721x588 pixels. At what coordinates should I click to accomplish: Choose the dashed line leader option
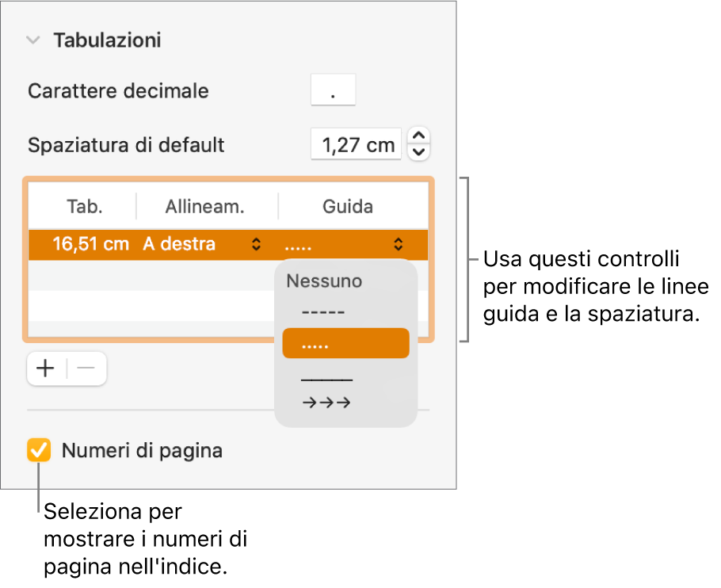click(x=324, y=312)
